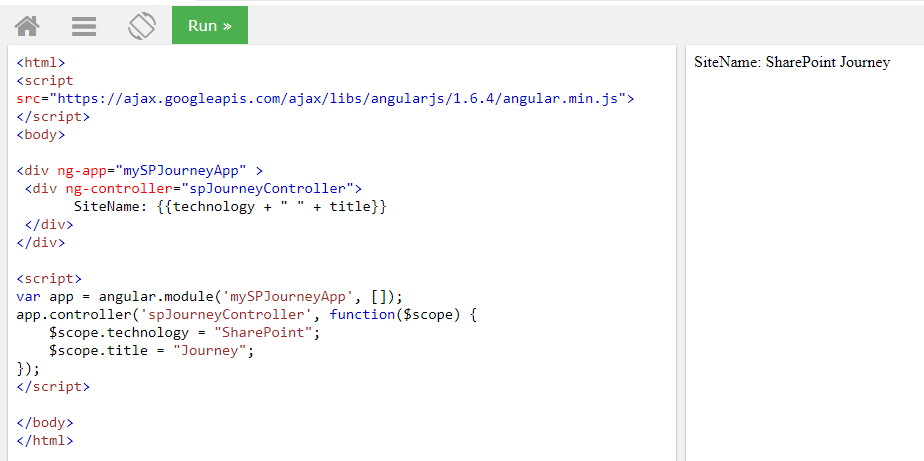This screenshot has height=461, width=924.
Task: Click the closing </body> tag
Action: point(45,423)
